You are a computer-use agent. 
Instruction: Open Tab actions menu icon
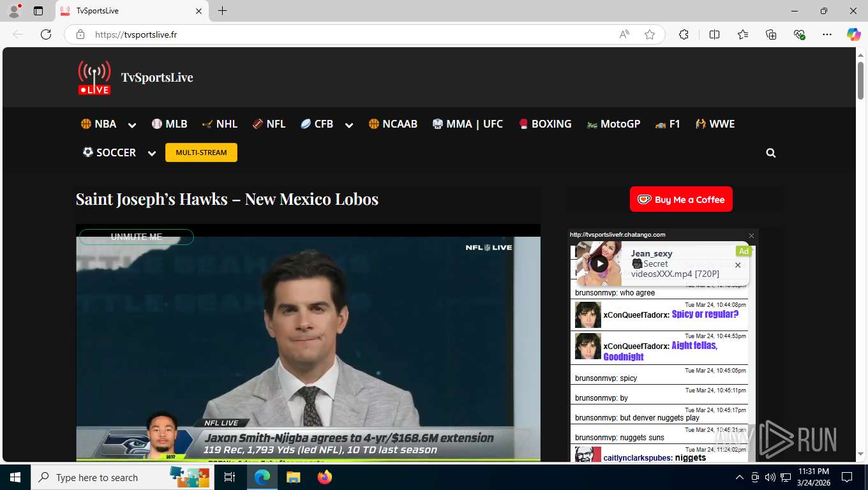(x=38, y=11)
